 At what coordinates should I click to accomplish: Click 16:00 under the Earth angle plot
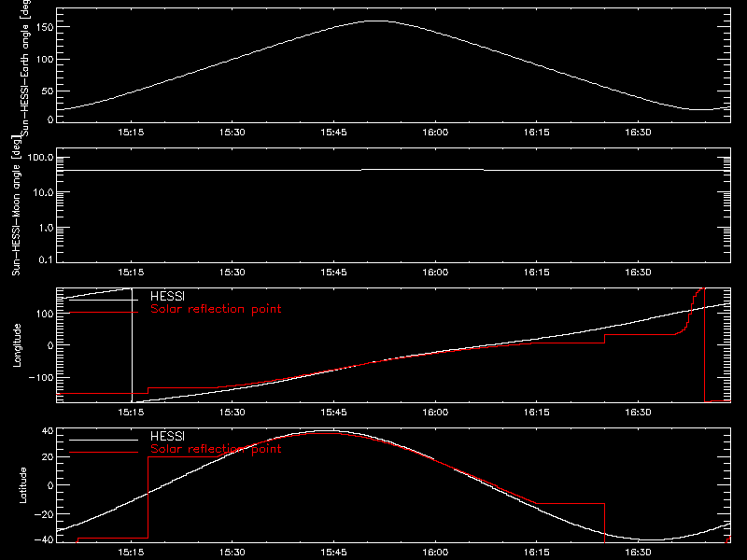pos(435,132)
